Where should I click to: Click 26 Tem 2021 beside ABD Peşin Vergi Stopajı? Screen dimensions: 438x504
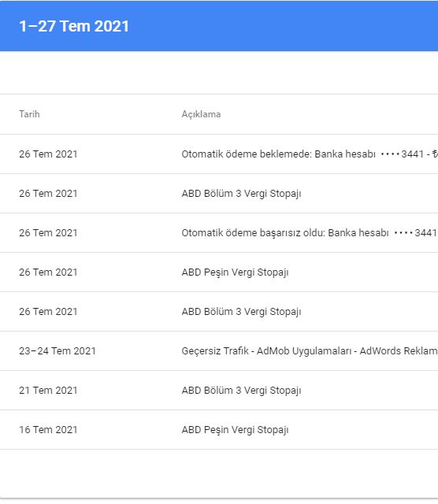pyautogui.click(x=48, y=272)
